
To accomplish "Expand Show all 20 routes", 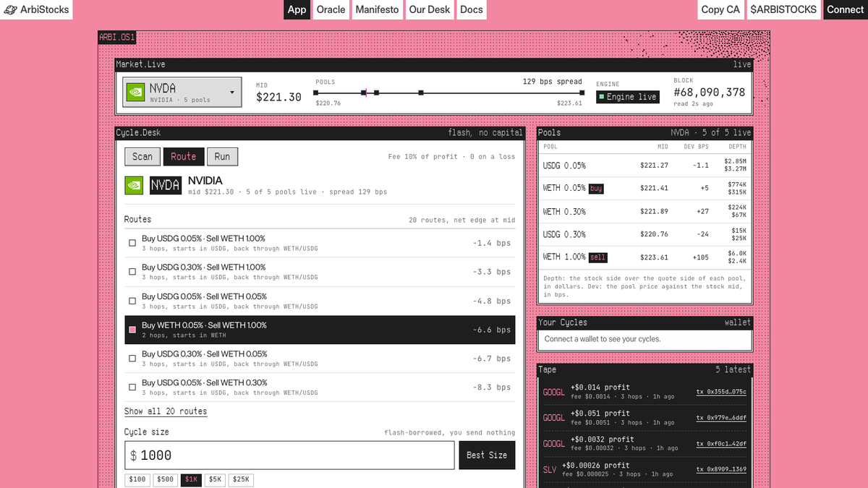I will [x=166, y=411].
